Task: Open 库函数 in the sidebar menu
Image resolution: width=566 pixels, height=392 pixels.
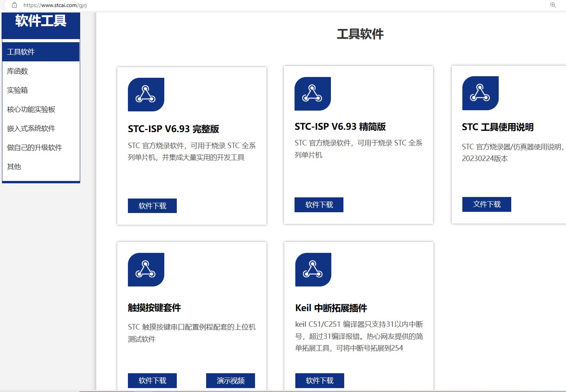Action: pos(41,71)
